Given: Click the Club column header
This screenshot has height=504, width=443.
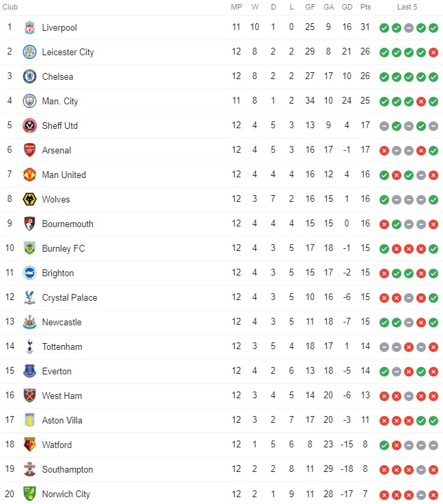Looking at the screenshot, I should coord(10,7).
